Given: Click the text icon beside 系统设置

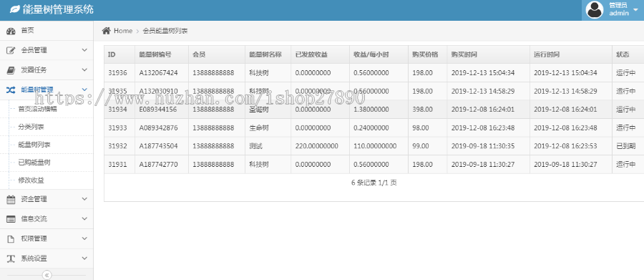Looking at the screenshot, I should (x=11, y=259).
